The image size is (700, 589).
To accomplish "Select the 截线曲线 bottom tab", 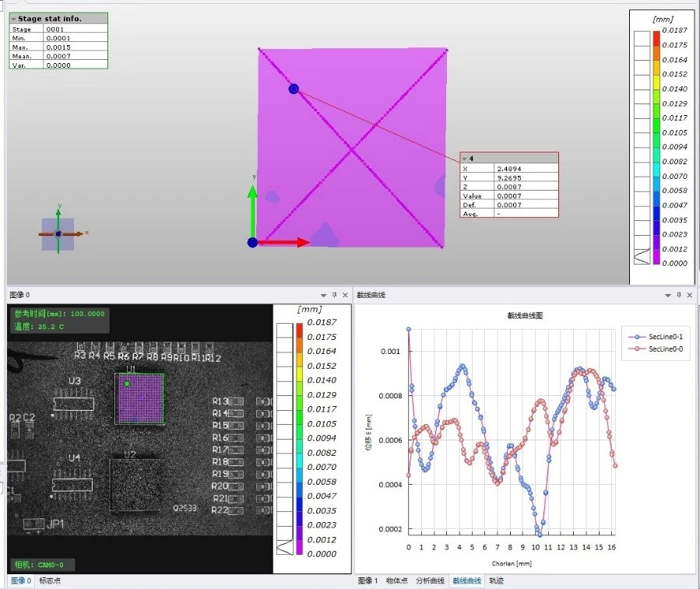I will click(x=466, y=580).
